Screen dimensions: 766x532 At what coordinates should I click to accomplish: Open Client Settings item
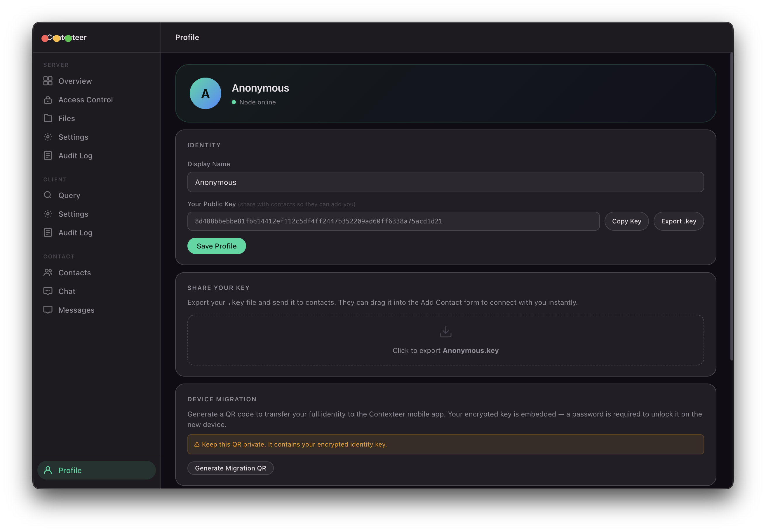[x=73, y=214]
